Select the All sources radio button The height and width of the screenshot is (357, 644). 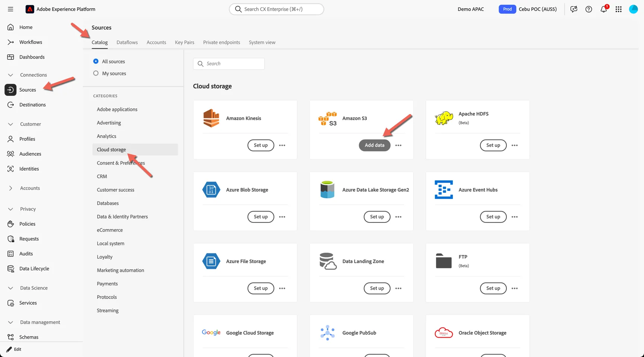[96, 61]
